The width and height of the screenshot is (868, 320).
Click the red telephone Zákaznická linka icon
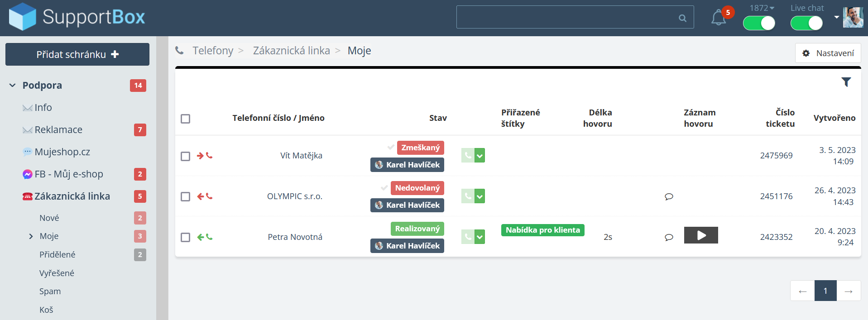point(27,196)
